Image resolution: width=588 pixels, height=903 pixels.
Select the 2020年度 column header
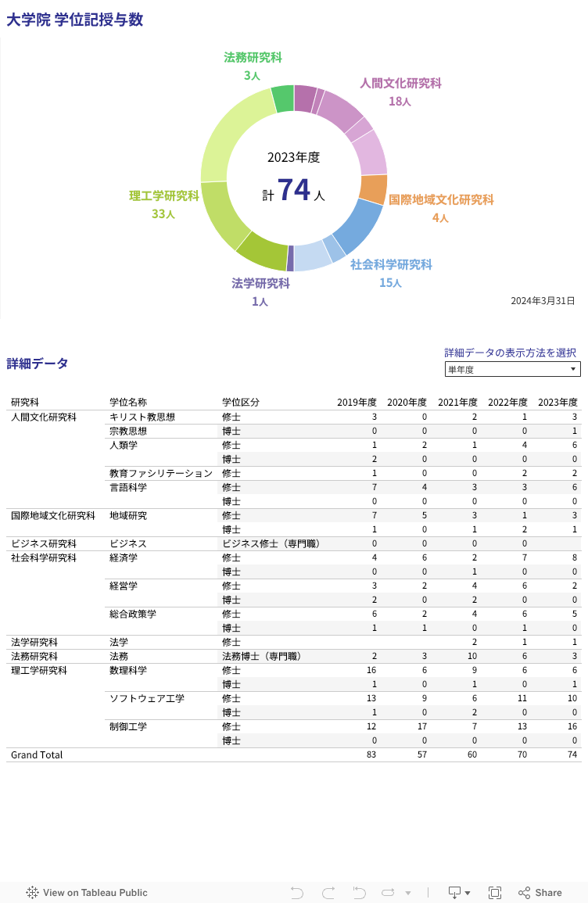click(x=407, y=402)
